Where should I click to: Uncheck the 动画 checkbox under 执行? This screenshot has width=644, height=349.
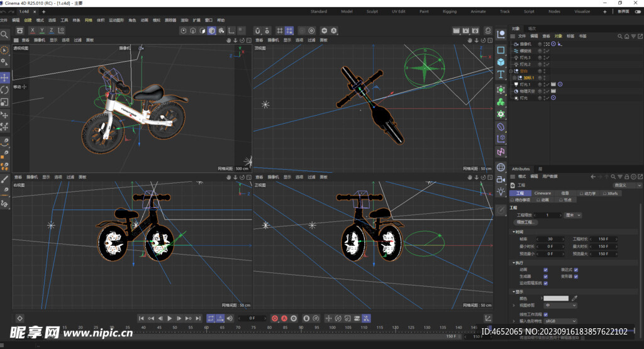545,270
